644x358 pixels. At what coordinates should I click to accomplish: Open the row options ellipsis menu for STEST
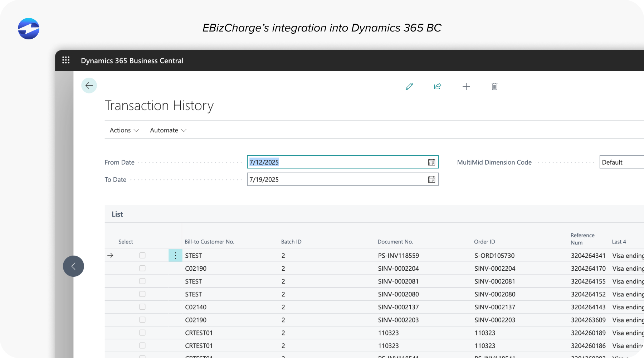(x=175, y=255)
